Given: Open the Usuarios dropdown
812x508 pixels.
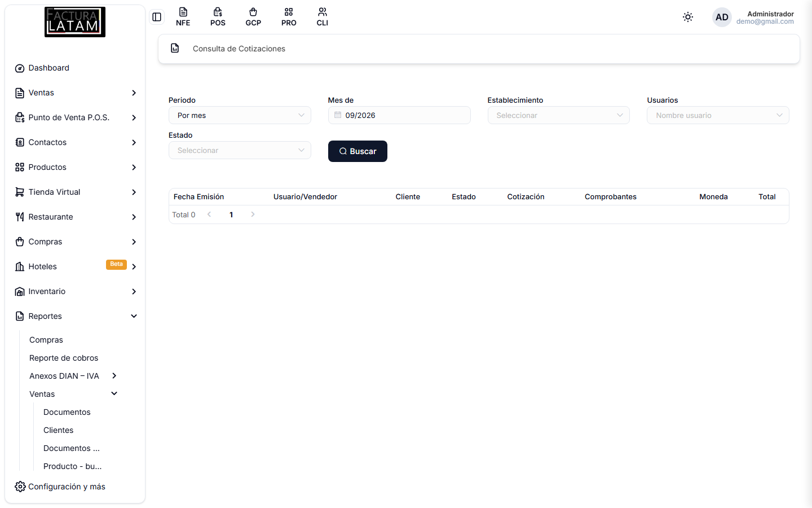Looking at the screenshot, I should [x=718, y=115].
